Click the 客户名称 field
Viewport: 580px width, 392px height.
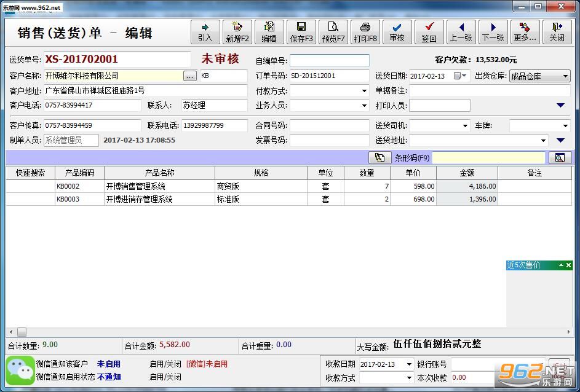point(114,76)
